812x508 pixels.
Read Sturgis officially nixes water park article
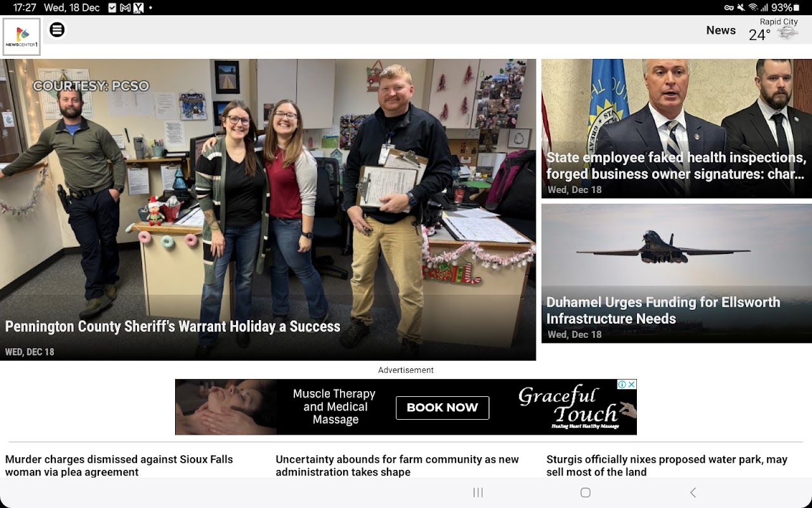(x=667, y=465)
